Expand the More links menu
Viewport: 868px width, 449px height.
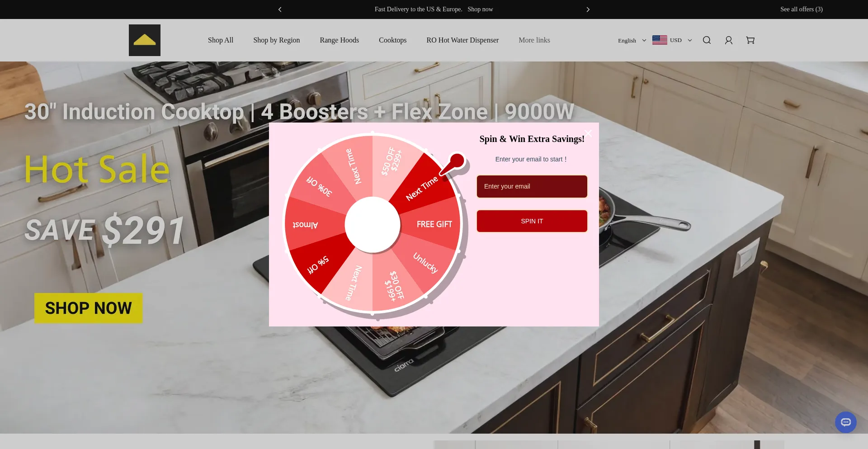[x=534, y=40]
